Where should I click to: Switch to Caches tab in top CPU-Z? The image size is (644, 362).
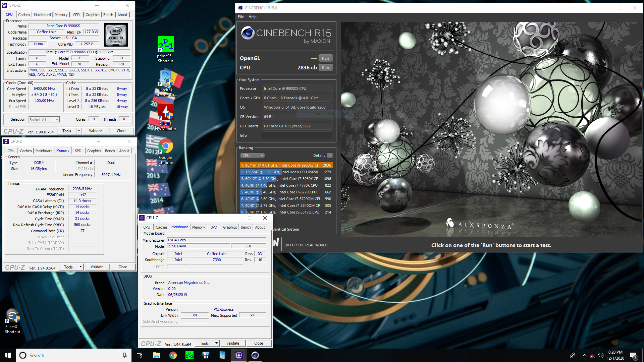click(24, 15)
